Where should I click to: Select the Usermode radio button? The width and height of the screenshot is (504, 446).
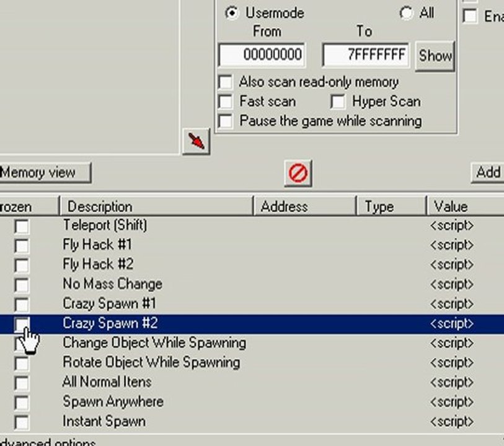[232, 13]
